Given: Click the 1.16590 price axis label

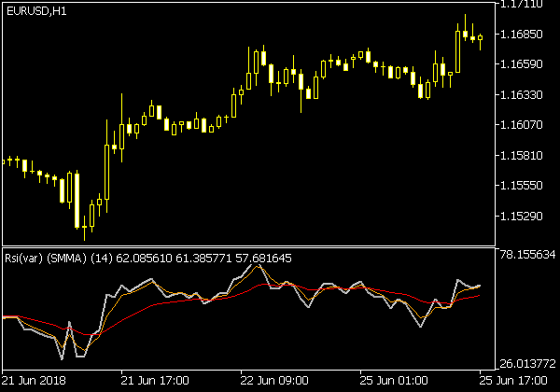Looking at the screenshot, I should click(521, 64).
